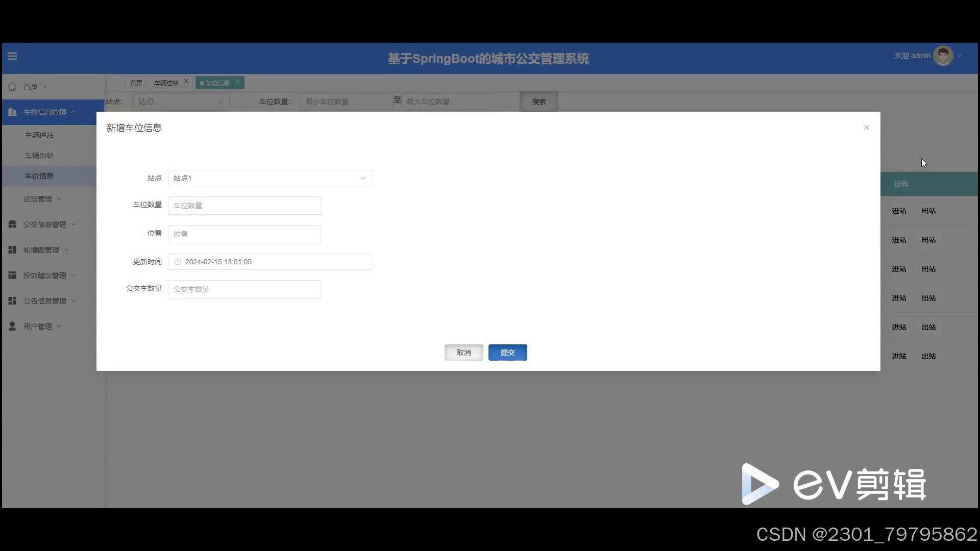Open the 站点 dropdown showing 站点1
The image size is (980, 551).
coord(269,178)
